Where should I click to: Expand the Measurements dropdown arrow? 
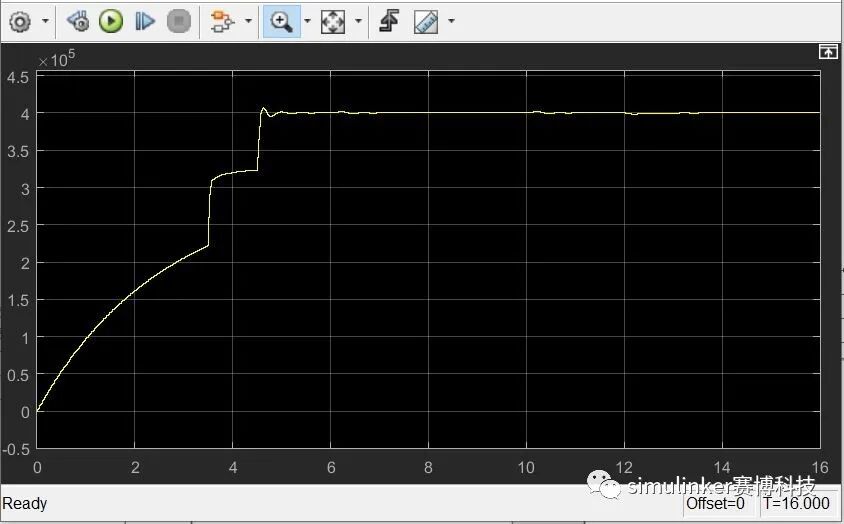(451, 22)
